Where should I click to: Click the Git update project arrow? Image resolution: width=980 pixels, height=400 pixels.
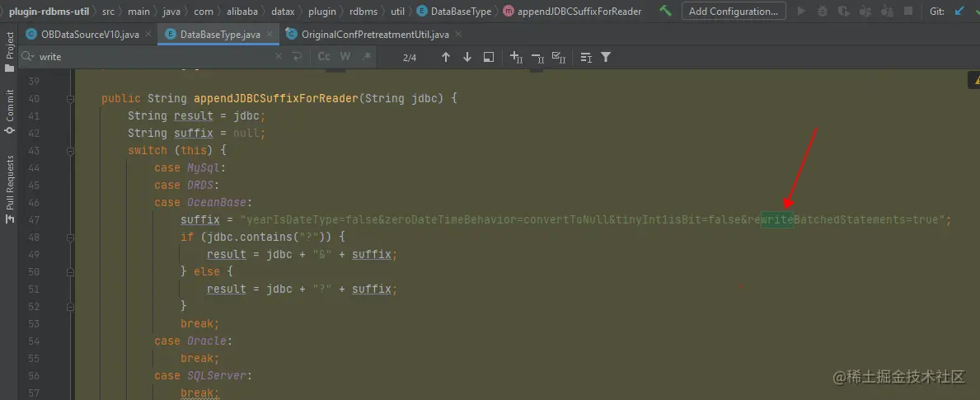click(959, 11)
